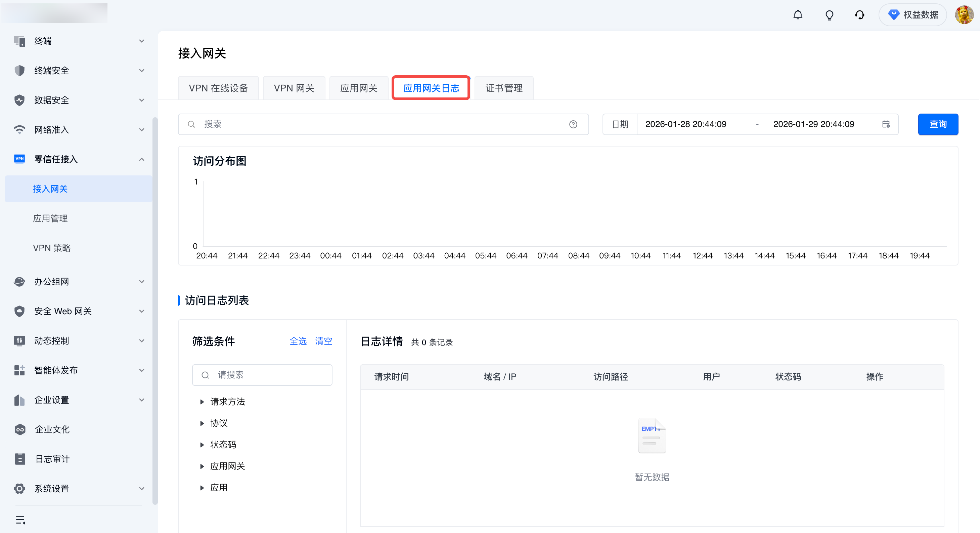Click the magnifier icon in 请搜索 filter box
980x533 pixels.
[x=206, y=375]
